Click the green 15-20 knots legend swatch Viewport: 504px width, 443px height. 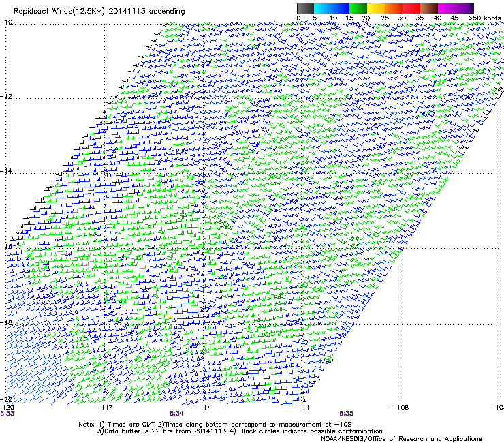(358, 8)
